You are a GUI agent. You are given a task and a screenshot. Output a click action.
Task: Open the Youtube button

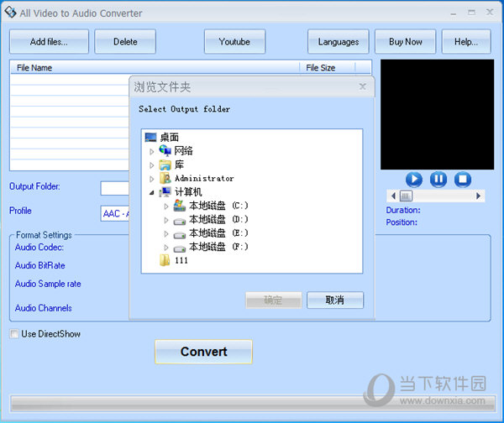coord(234,41)
